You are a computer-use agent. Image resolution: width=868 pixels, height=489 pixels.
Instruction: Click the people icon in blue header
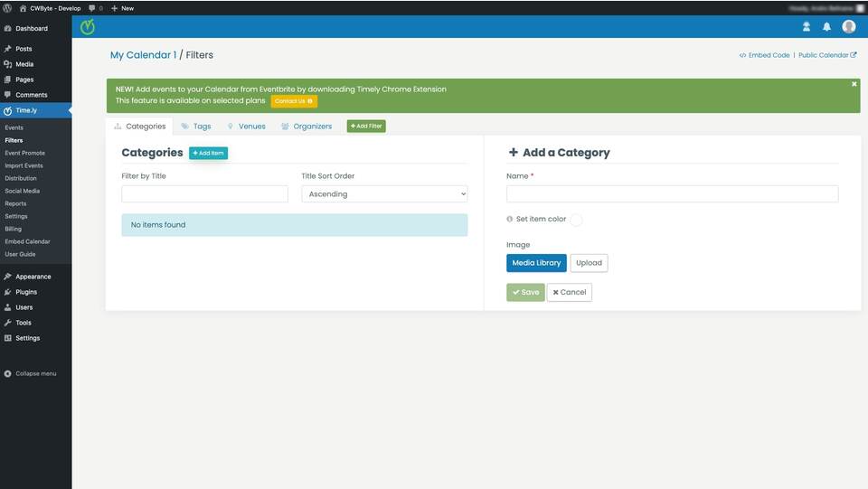[x=807, y=26]
